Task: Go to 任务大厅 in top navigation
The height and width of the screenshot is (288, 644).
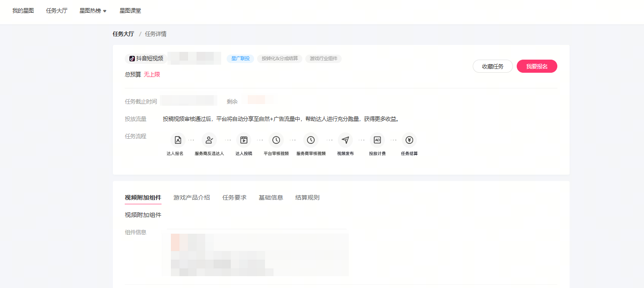Action: tap(57, 11)
